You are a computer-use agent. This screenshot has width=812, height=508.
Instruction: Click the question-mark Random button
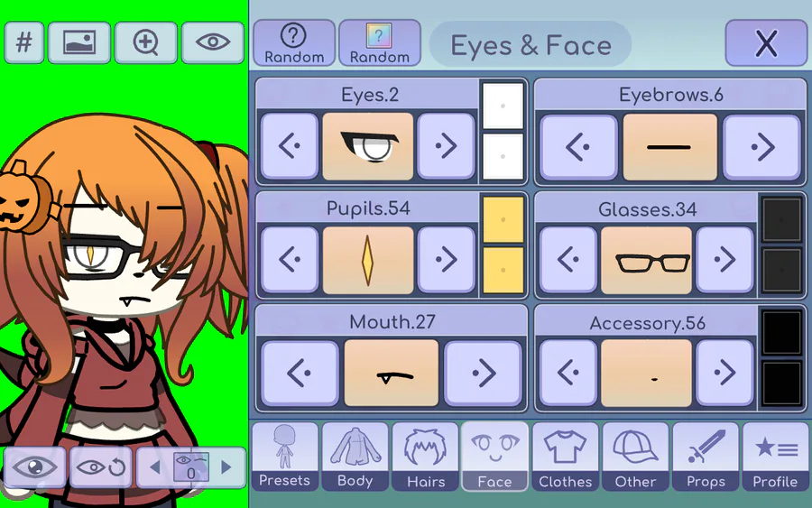point(293,43)
